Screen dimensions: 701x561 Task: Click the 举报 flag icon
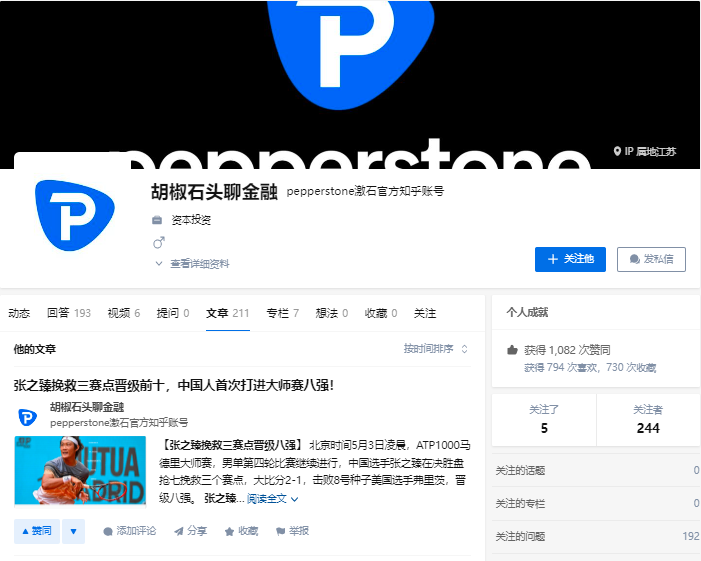pyautogui.click(x=280, y=531)
